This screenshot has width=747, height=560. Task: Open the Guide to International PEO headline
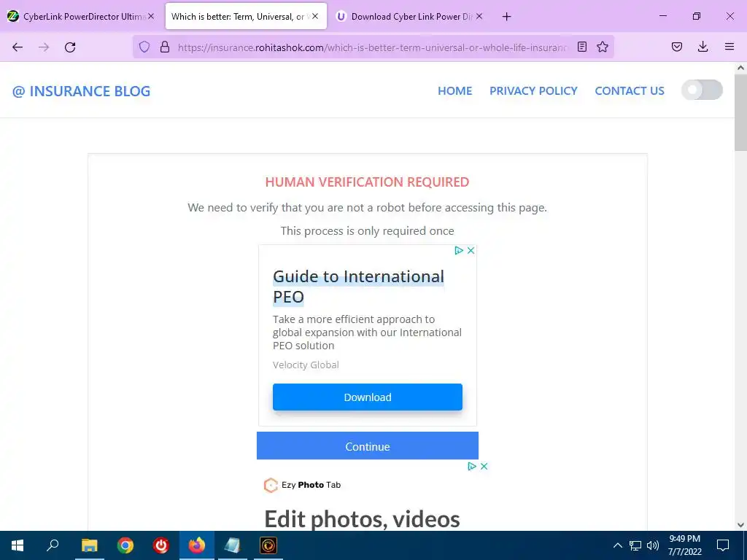(x=358, y=286)
